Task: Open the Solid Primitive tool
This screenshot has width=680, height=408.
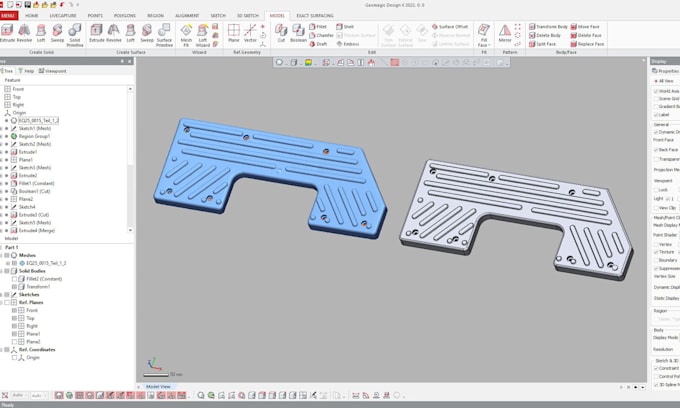Action: point(75,35)
